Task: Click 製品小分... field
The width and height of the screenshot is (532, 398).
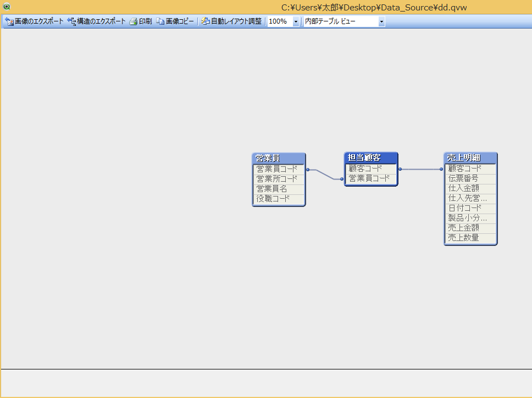Action: tap(470, 218)
